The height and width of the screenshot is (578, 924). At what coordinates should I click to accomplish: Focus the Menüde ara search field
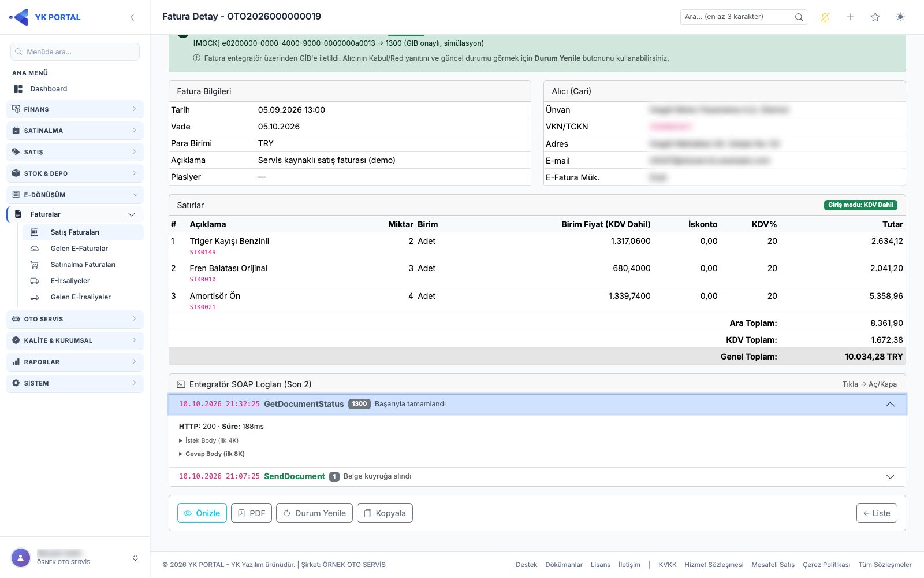point(75,52)
